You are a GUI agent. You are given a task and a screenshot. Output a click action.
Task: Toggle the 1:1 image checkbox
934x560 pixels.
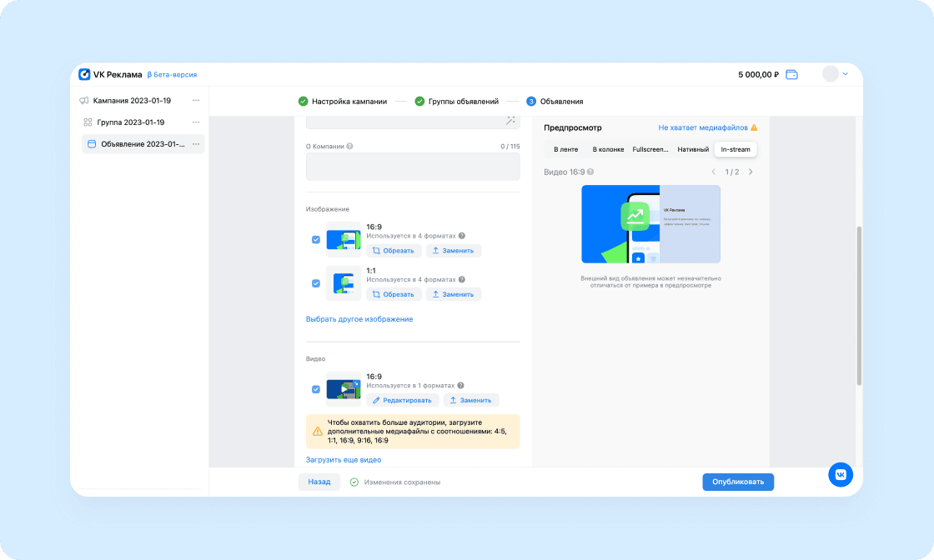(x=316, y=283)
